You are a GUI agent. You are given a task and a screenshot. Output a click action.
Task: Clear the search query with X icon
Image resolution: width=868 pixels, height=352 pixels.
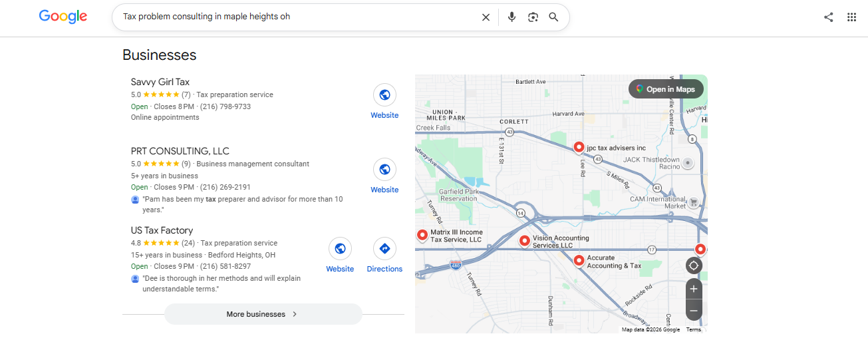[x=486, y=17]
